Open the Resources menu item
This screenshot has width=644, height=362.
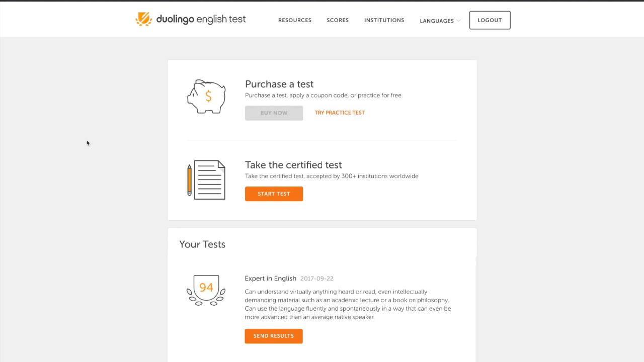pos(295,20)
